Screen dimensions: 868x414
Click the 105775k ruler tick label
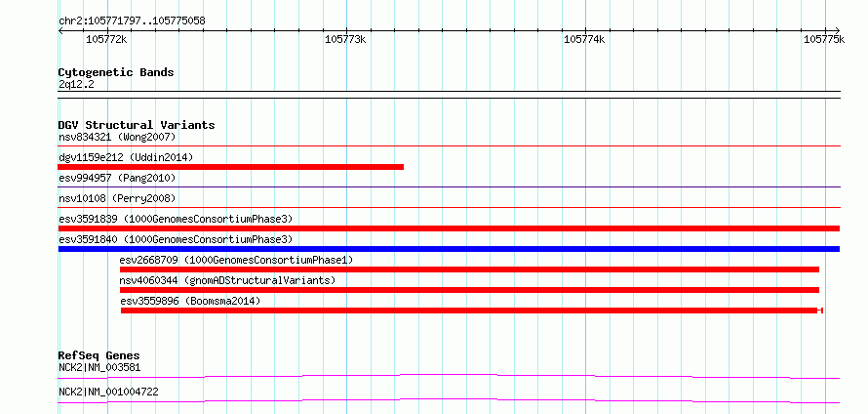824,39
